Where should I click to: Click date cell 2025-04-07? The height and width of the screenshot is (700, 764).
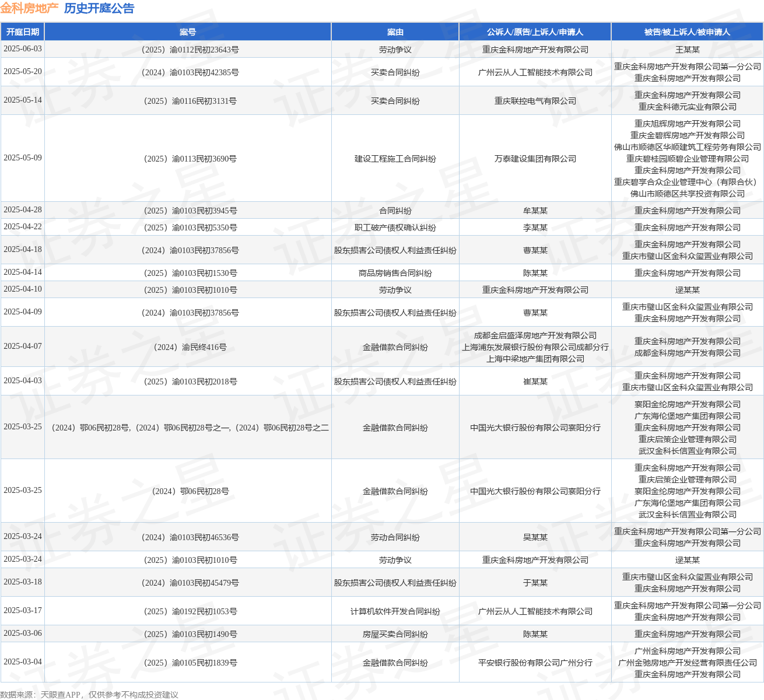23,346
